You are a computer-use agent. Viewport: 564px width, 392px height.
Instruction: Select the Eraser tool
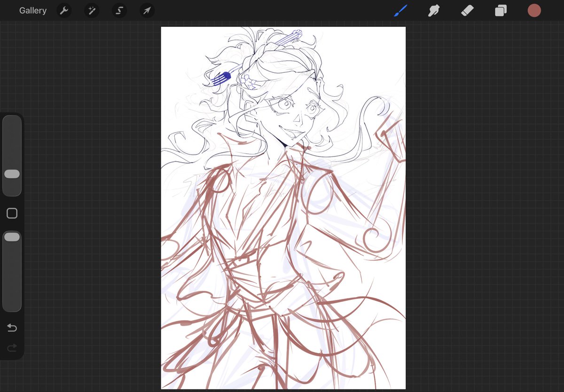pyautogui.click(x=467, y=10)
